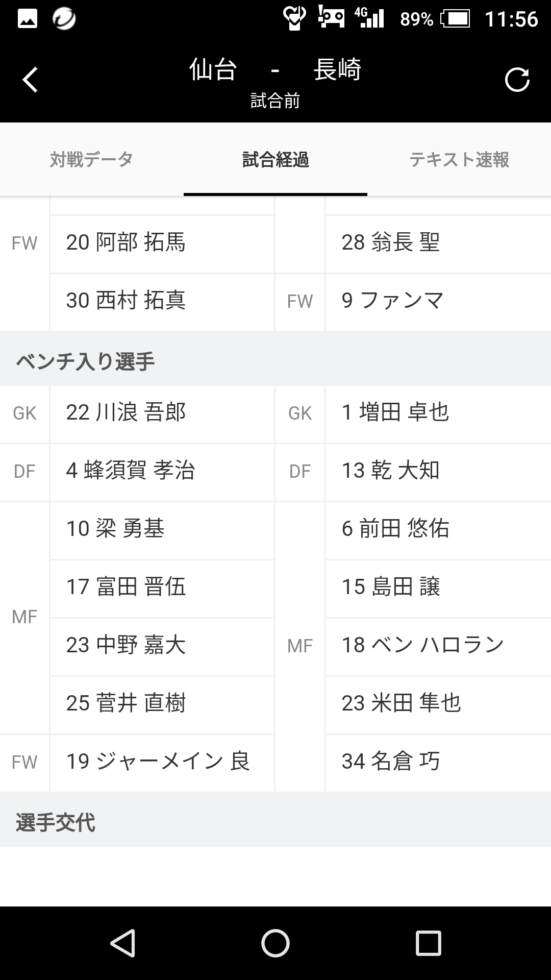The height and width of the screenshot is (980, 551).
Task: Tap player 19 ジャーメイン 良
Action: (x=162, y=762)
